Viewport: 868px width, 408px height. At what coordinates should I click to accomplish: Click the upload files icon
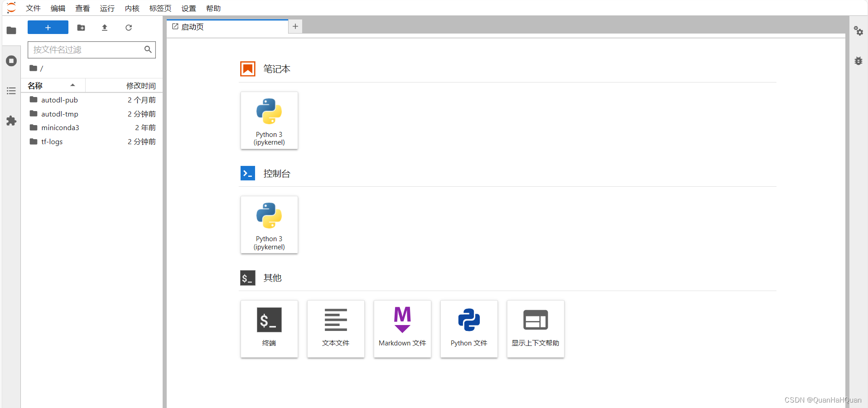(105, 28)
